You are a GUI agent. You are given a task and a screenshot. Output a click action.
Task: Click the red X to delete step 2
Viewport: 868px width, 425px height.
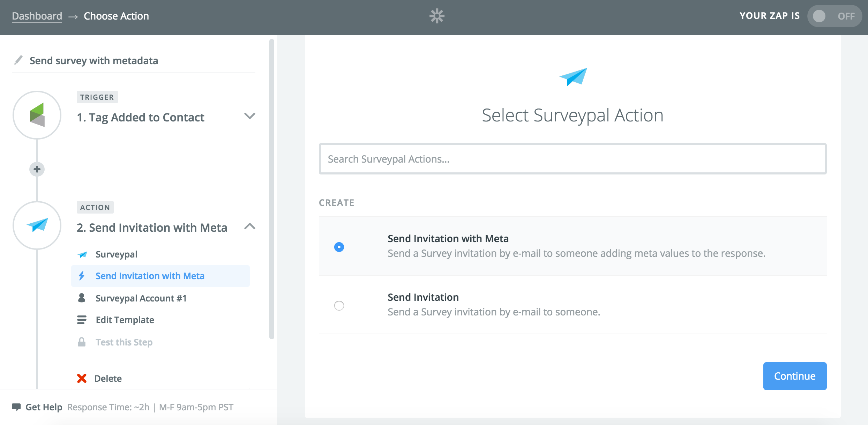81,378
